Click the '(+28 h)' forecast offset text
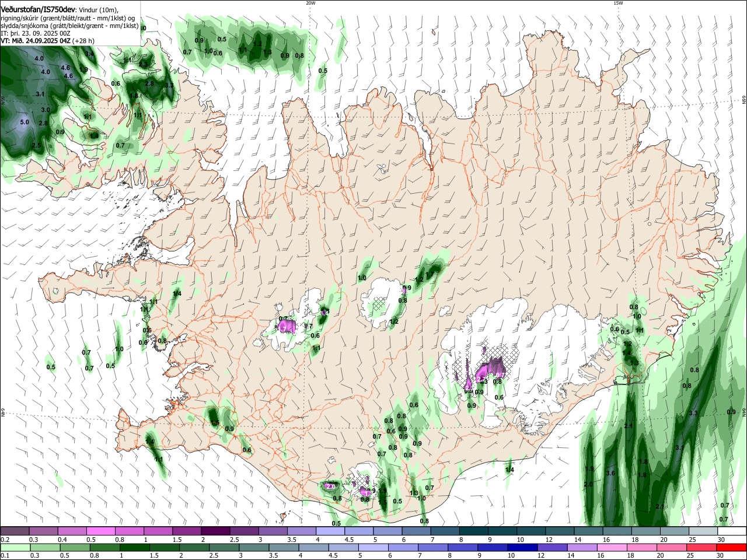Image resolution: width=747 pixels, height=560 pixels. point(83,41)
